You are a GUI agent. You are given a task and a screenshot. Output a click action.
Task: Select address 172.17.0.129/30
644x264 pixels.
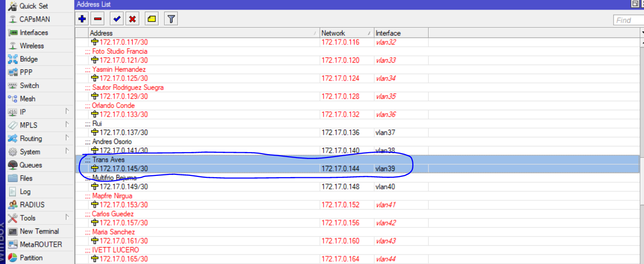[124, 96]
